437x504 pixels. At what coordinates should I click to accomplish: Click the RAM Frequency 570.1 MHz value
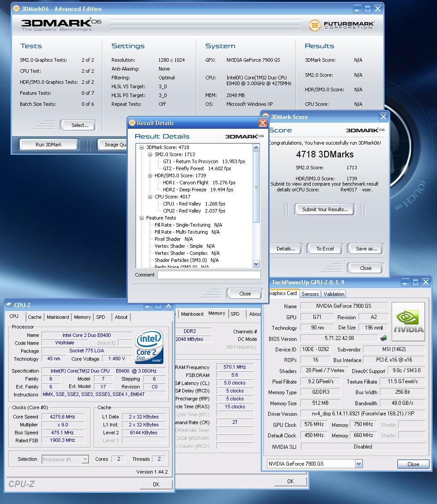point(235,367)
